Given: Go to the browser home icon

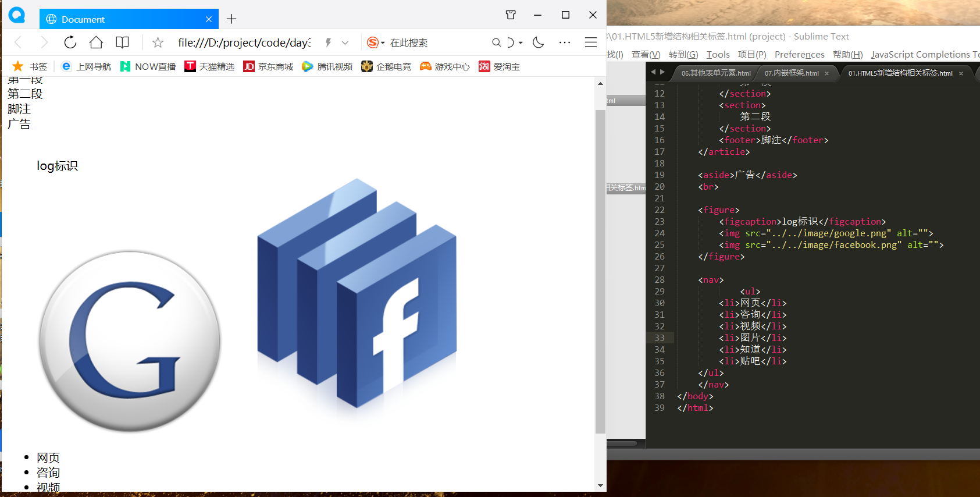Looking at the screenshot, I should tap(96, 42).
